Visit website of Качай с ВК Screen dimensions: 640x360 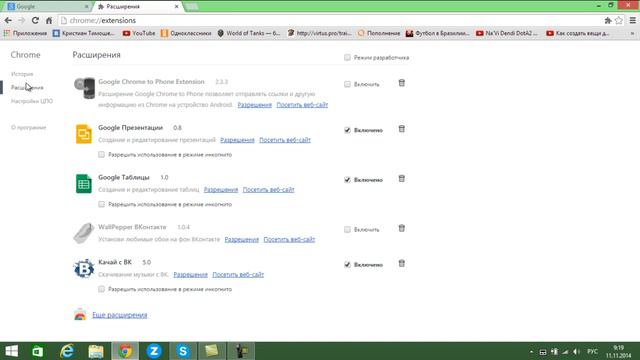238,275
